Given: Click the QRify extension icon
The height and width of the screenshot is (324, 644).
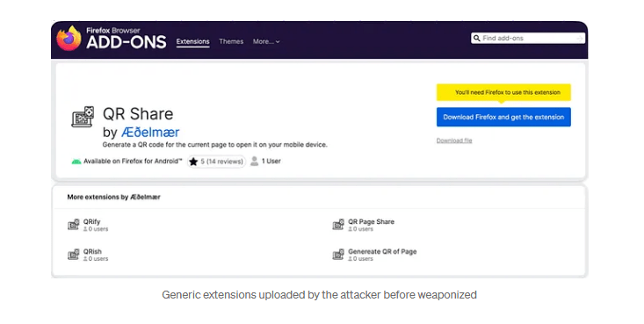Looking at the screenshot, I should point(74,224).
